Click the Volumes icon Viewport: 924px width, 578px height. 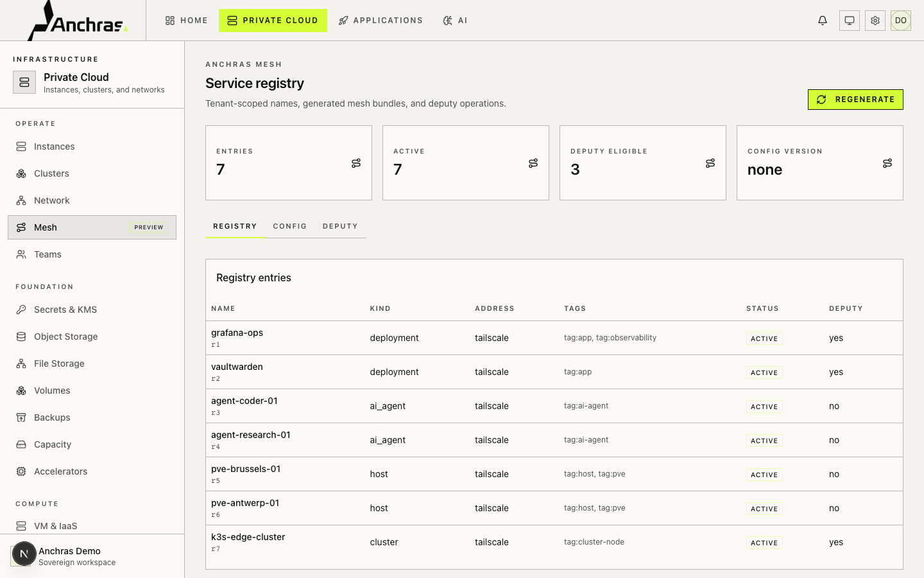(21, 390)
